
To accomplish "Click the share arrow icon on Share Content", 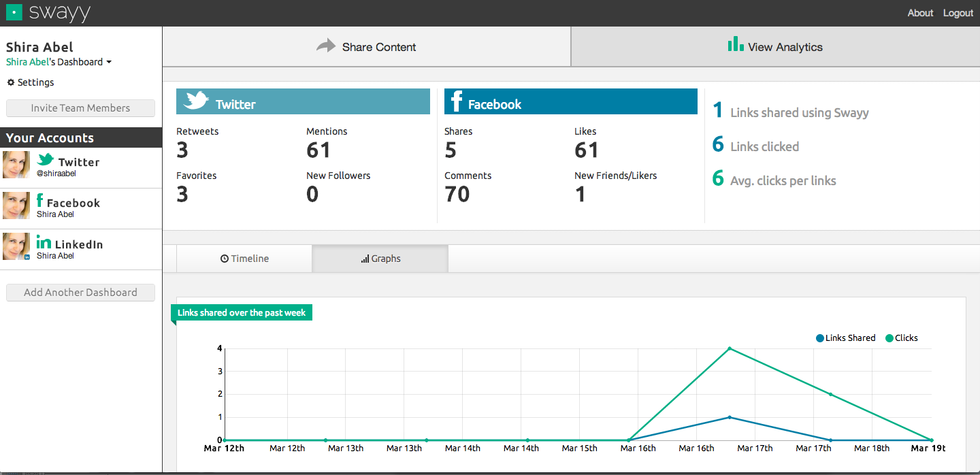I will (327, 46).
